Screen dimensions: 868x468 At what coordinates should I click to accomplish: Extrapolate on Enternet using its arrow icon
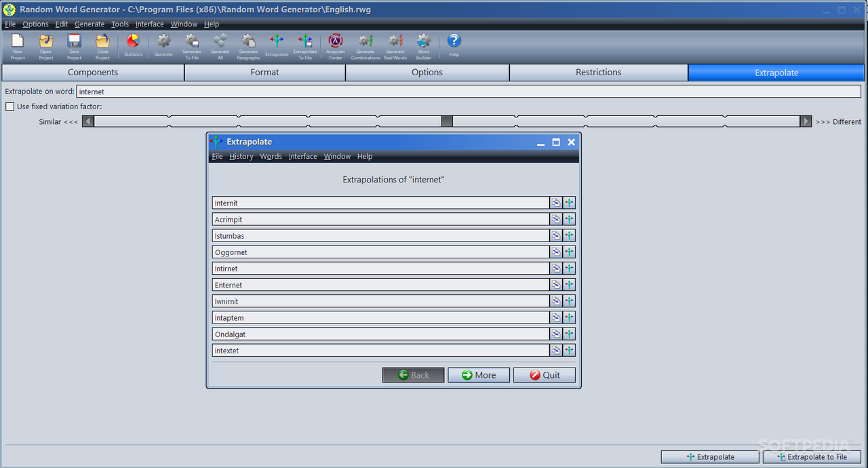tap(570, 285)
